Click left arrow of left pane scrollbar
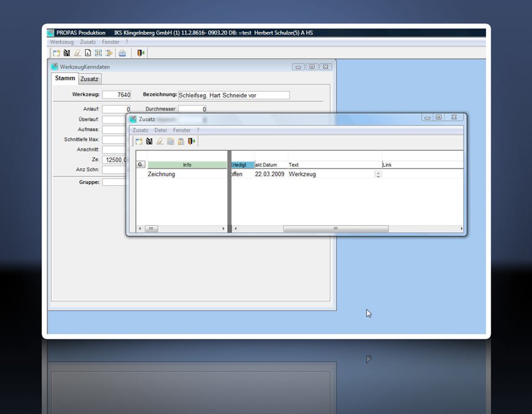This screenshot has width=532, height=414. 140,228
